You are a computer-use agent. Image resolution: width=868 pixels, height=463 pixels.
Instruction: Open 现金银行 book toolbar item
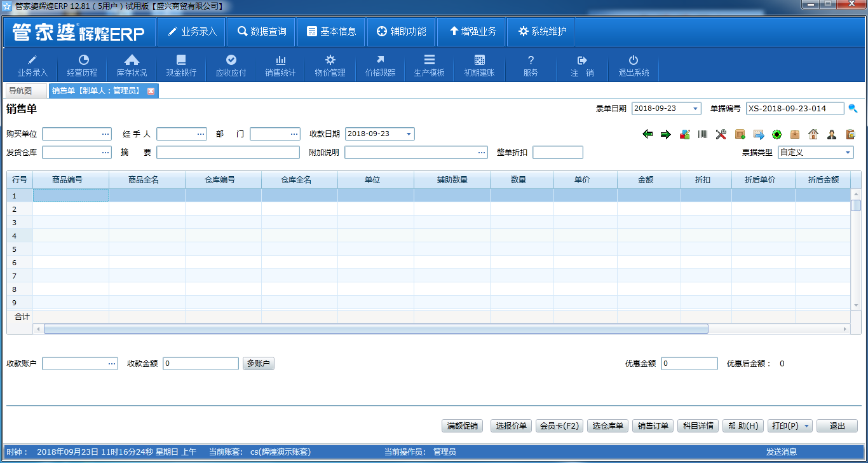(x=181, y=66)
